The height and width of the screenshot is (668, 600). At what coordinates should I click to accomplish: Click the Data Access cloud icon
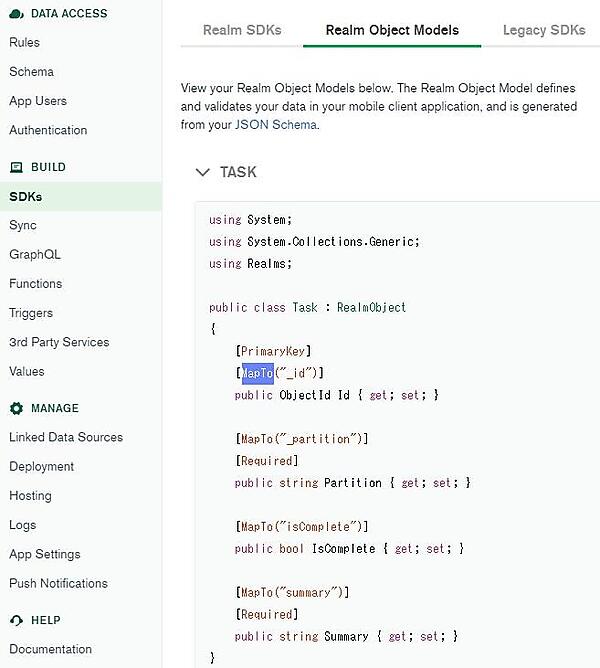click(16, 13)
